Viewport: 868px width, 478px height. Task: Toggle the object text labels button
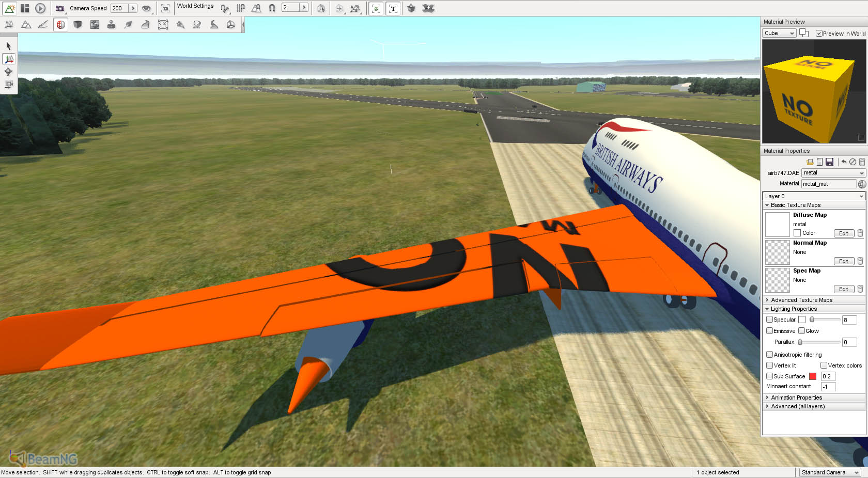tap(393, 8)
